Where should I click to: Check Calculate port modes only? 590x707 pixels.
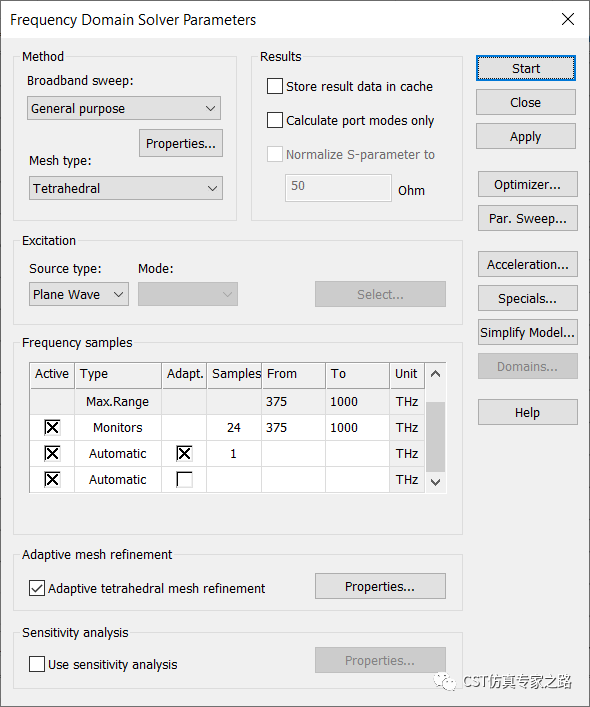275,120
